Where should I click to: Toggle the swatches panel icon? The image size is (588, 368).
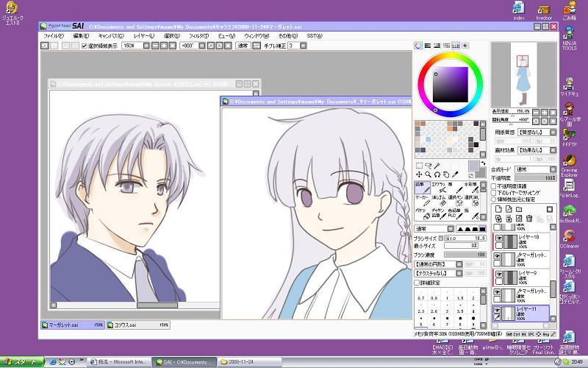456,46
